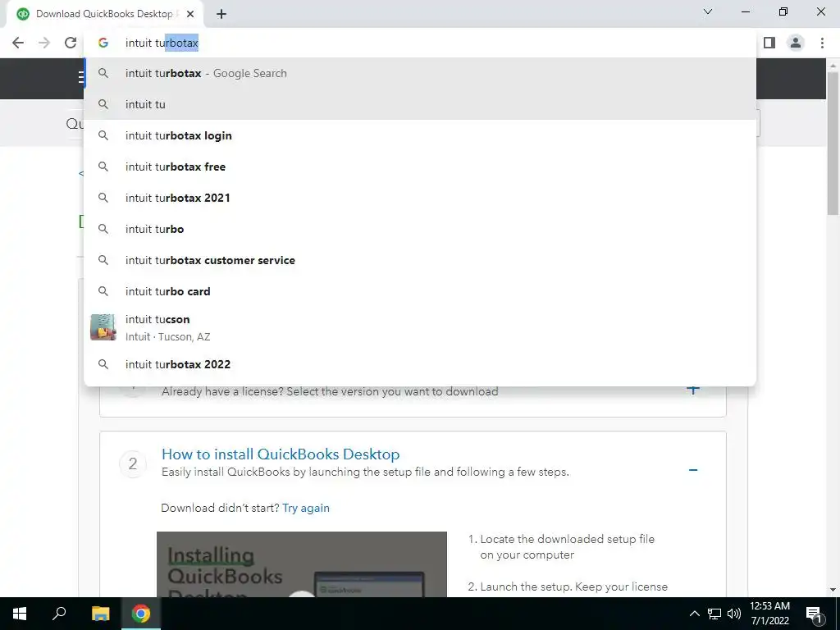Collapse How to install QuickBooks Desktop section

click(693, 470)
